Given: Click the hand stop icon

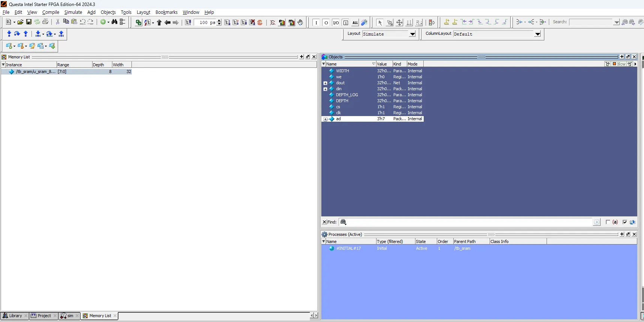Looking at the screenshot, I should pyautogui.click(x=300, y=22).
